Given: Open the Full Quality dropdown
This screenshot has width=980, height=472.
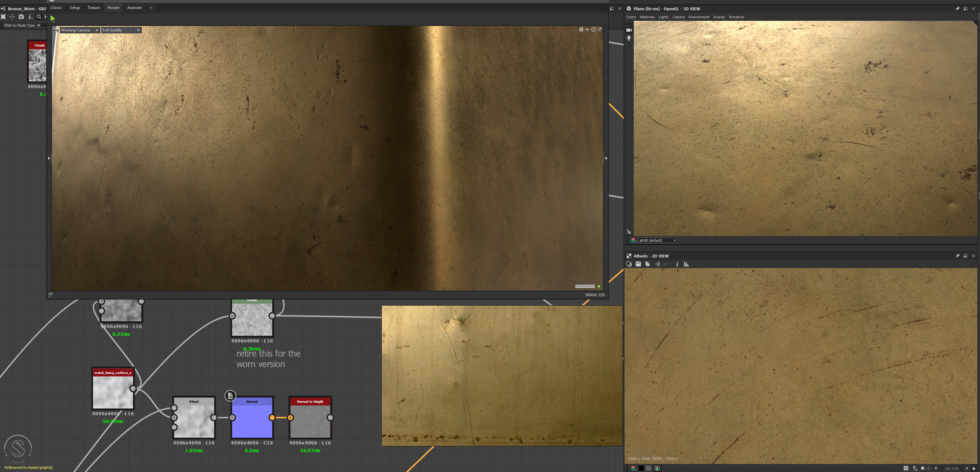Looking at the screenshot, I should [x=121, y=30].
